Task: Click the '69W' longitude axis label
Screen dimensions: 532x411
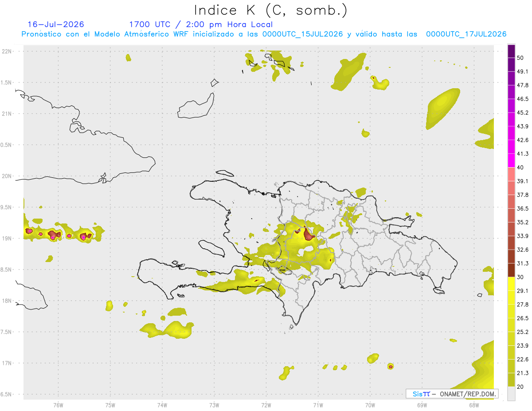Action: point(422,405)
